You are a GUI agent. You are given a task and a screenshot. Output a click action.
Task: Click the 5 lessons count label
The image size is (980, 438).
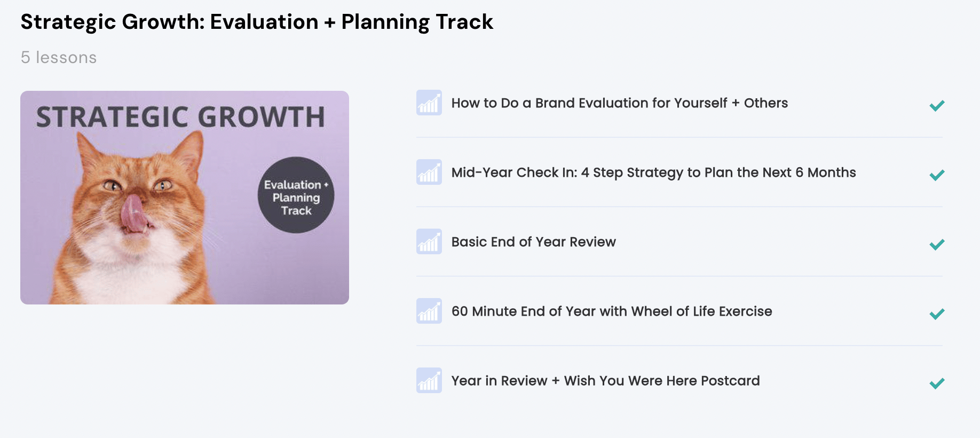59,58
